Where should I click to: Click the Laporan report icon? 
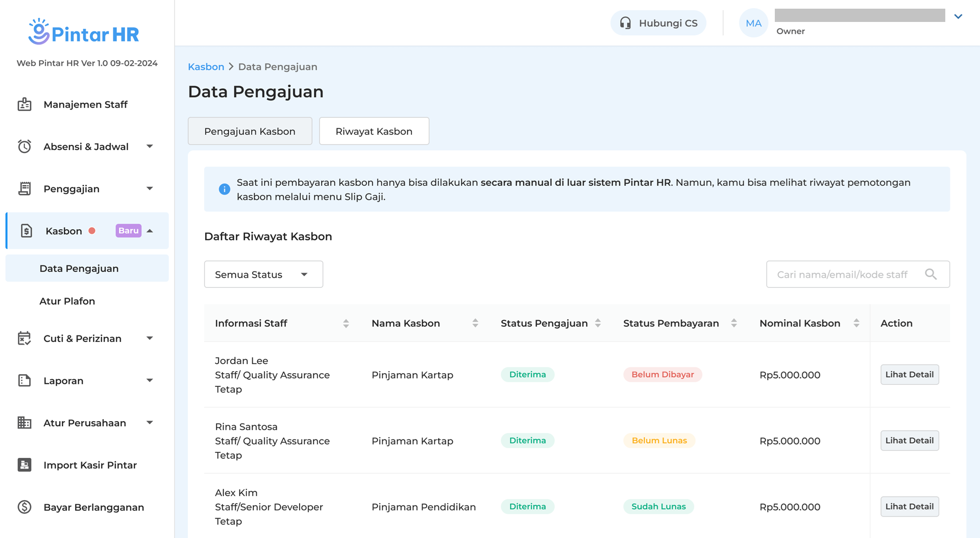pos(24,381)
